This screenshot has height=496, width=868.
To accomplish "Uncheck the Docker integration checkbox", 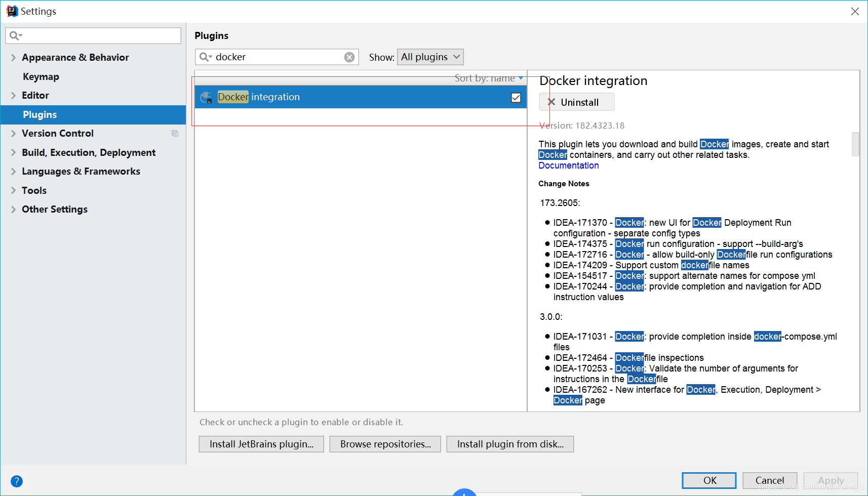I will point(516,98).
